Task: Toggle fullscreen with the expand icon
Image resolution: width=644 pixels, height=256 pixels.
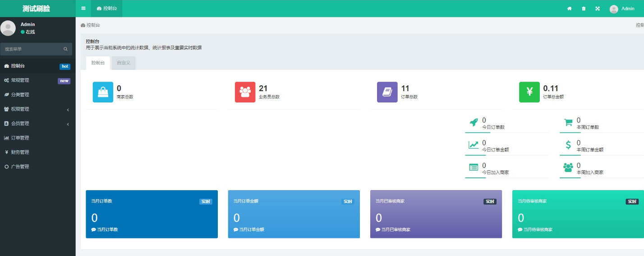Action: tap(598, 9)
